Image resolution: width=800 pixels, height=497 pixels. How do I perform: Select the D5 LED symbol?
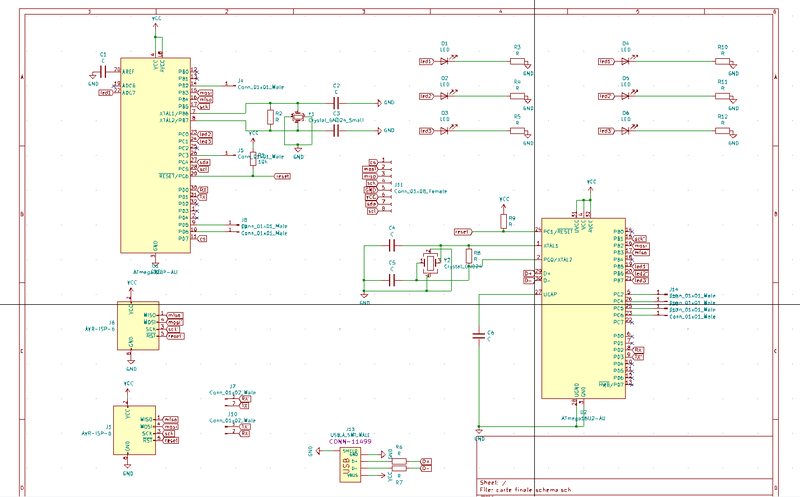tap(626, 96)
